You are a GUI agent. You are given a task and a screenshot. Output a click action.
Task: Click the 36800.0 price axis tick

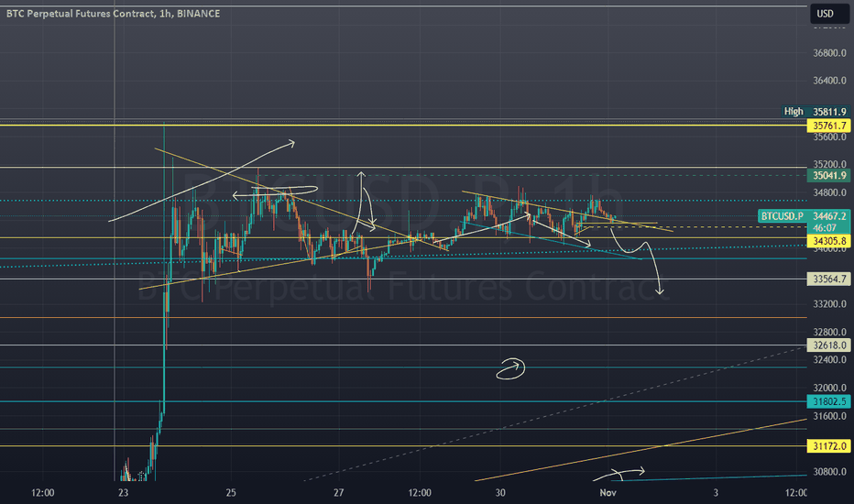(x=829, y=53)
